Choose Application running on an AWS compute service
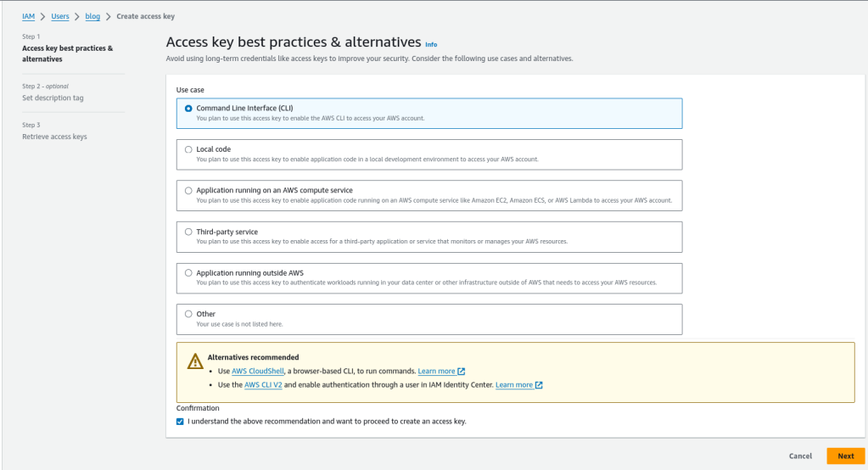 coord(188,191)
